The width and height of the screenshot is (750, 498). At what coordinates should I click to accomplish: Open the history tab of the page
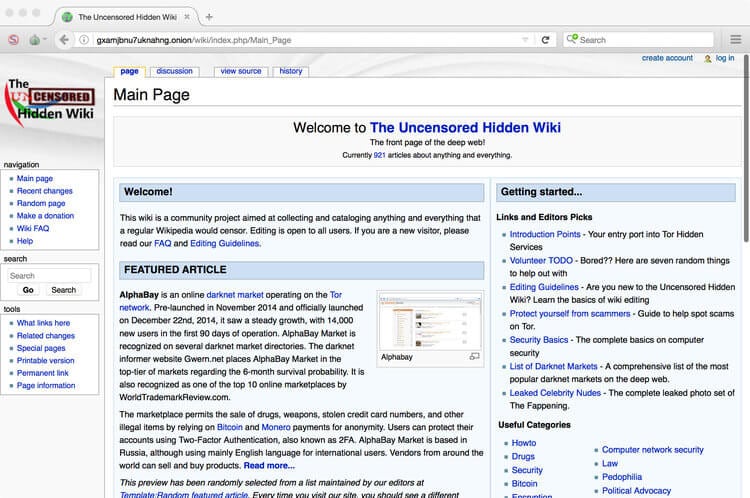tap(291, 71)
